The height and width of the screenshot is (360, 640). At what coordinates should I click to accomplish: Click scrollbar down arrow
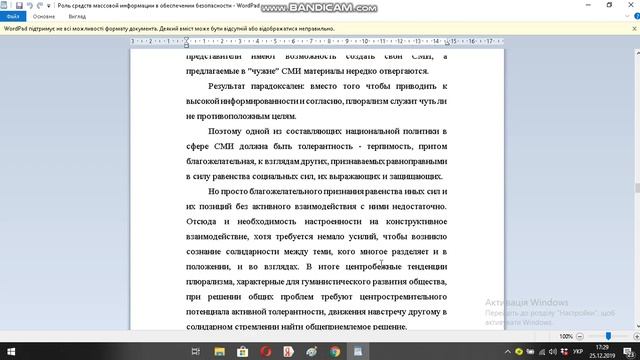[x=637, y=326]
